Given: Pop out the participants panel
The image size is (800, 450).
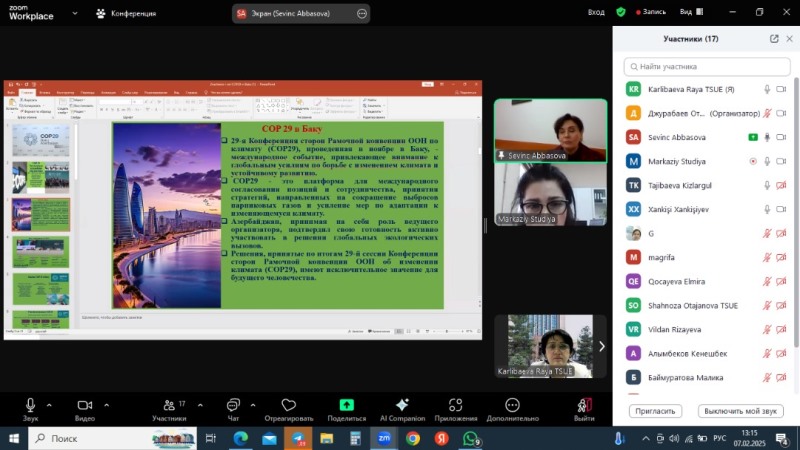Looking at the screenshot, I should click(774, 39).
